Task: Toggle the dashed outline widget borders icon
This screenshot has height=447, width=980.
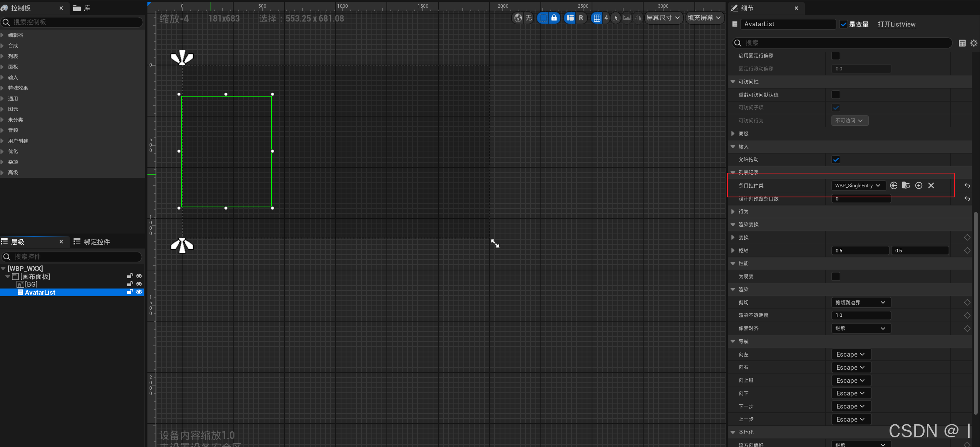Action: (x=543, y=18)
